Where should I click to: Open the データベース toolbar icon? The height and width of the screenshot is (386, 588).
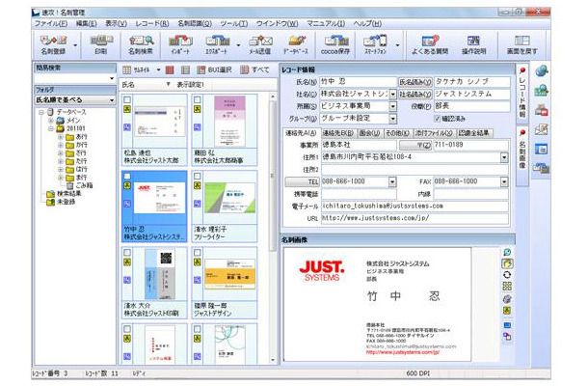[296, 45]
